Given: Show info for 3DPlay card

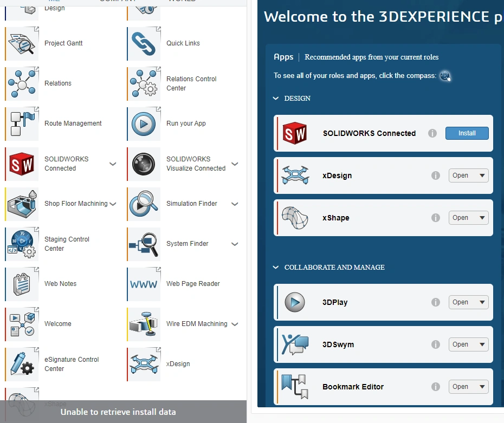Looking at the screenshot, I should [436, 302].
